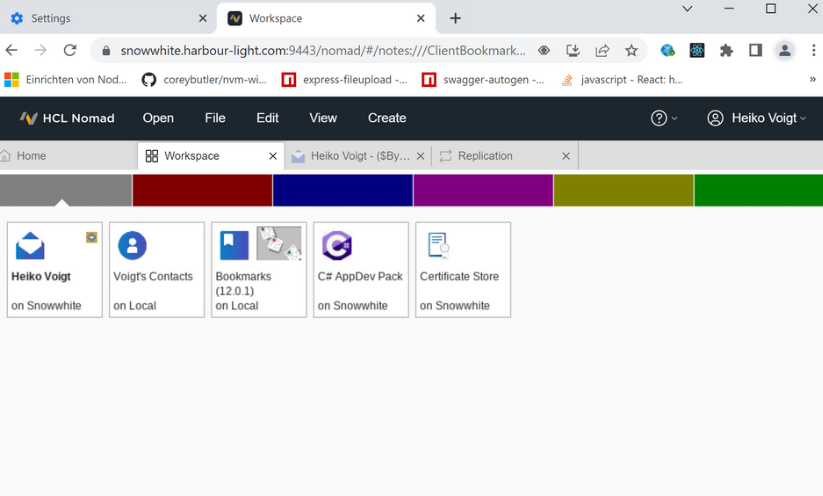Open a new browser tab
Screen dimensions: 823x496
click(455, 18)
